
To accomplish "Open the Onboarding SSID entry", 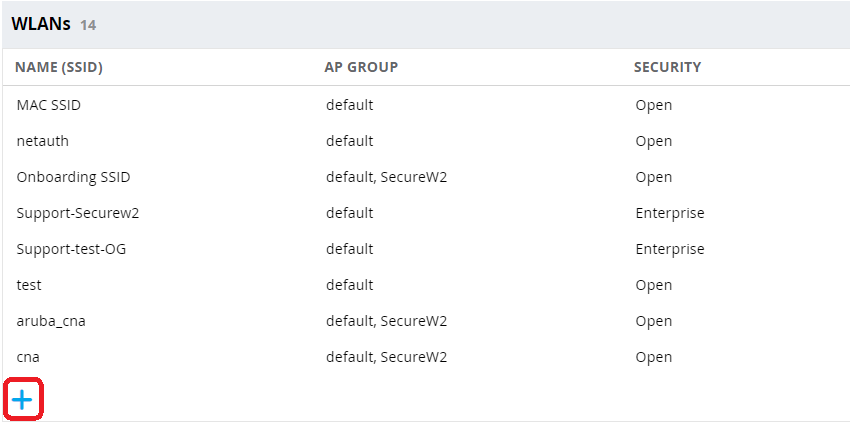I will pos(73,177).
